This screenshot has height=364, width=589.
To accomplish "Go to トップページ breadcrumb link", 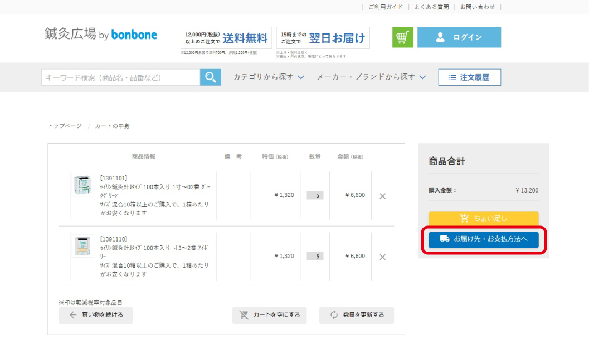I will click(65, 126).
